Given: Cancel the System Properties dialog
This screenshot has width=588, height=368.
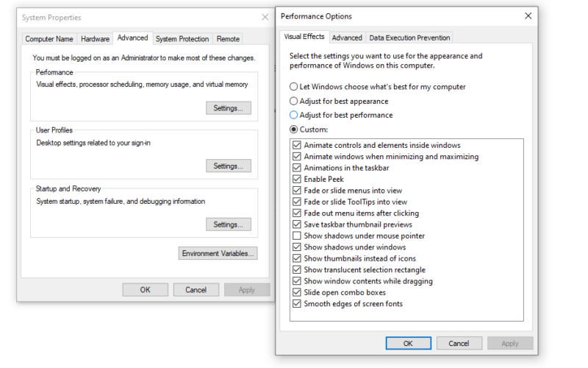Looking at the screenshot, I should tap(196, 290).
